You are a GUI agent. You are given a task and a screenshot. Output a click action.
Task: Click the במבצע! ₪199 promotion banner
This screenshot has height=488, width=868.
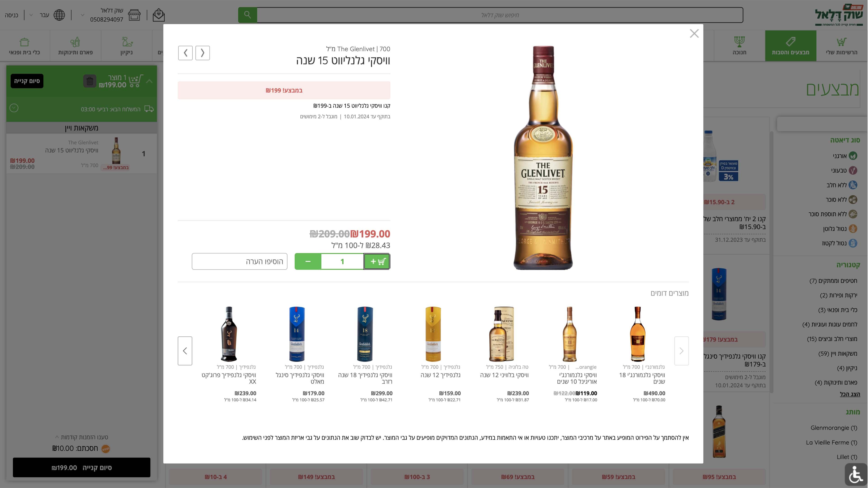click(x=284, y=90)
